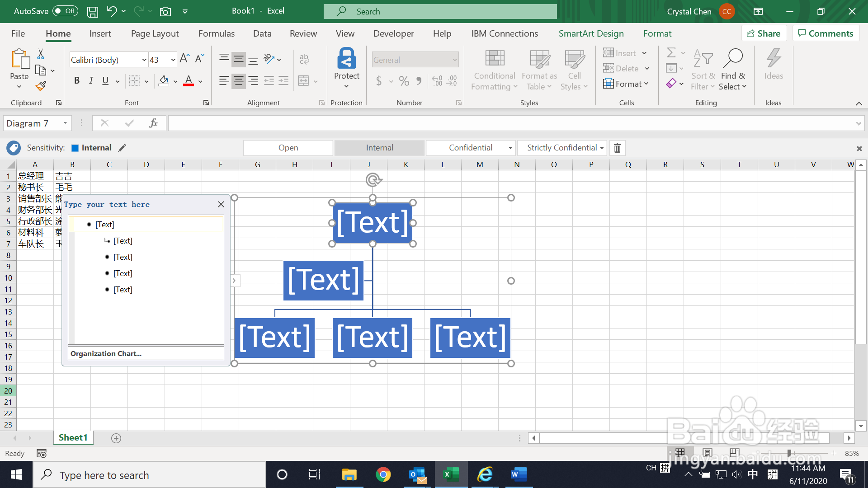
Task: Click Increase Font Size icon
Action: 184,59
